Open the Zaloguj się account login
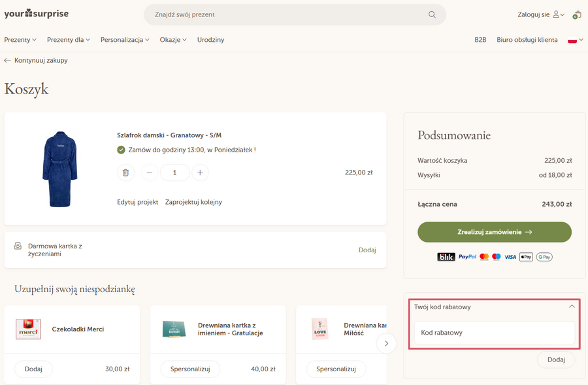Screen dimensions: 588x385 point(540,14)
